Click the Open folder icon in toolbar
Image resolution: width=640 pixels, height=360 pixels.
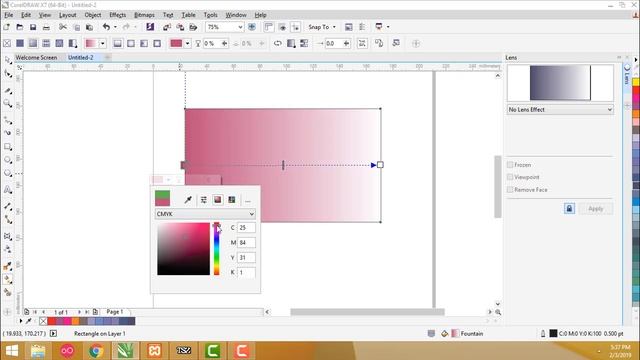tap(20, 27)
